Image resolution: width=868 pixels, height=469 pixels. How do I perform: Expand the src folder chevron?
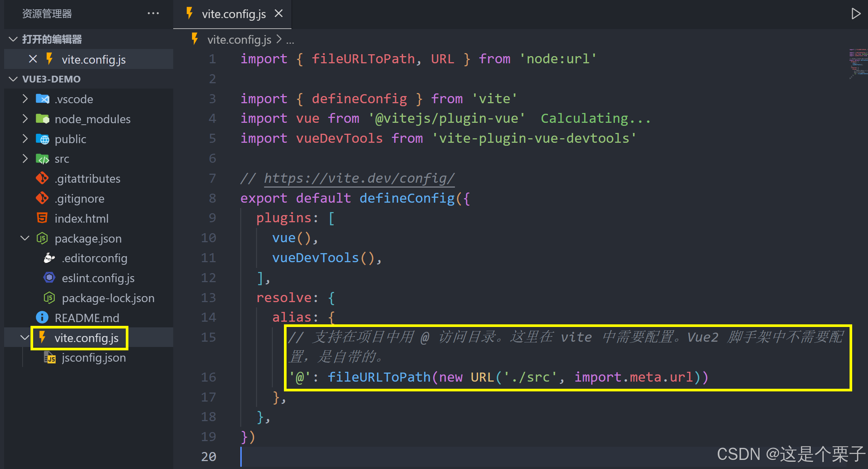[25, 159]
